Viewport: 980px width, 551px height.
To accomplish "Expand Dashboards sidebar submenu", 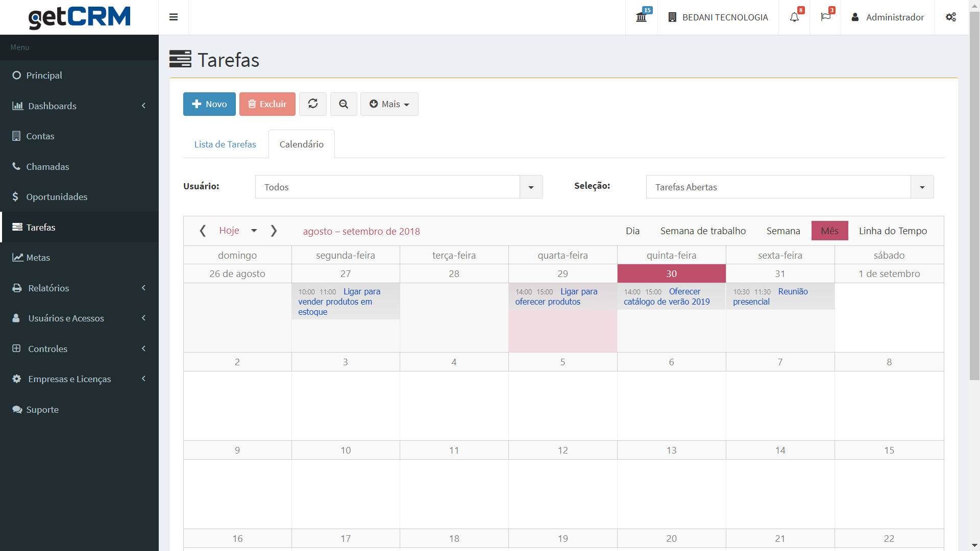I will coord(80,106).
